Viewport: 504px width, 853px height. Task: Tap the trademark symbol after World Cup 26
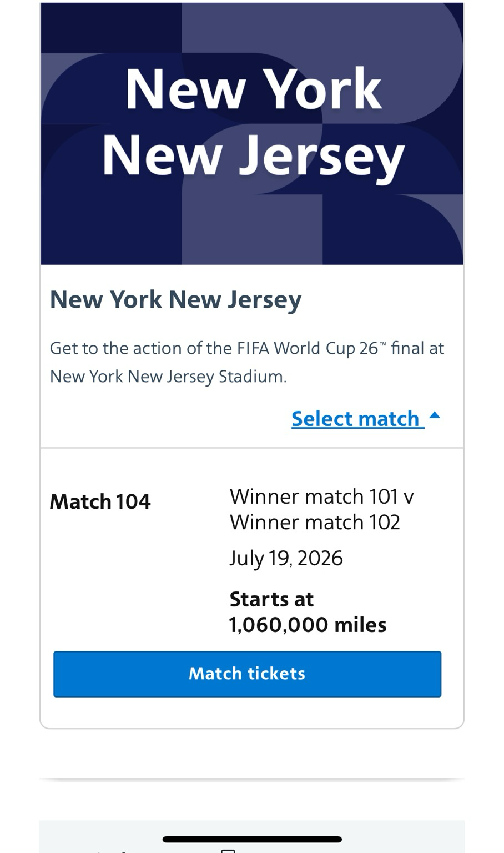pos(383,344)
